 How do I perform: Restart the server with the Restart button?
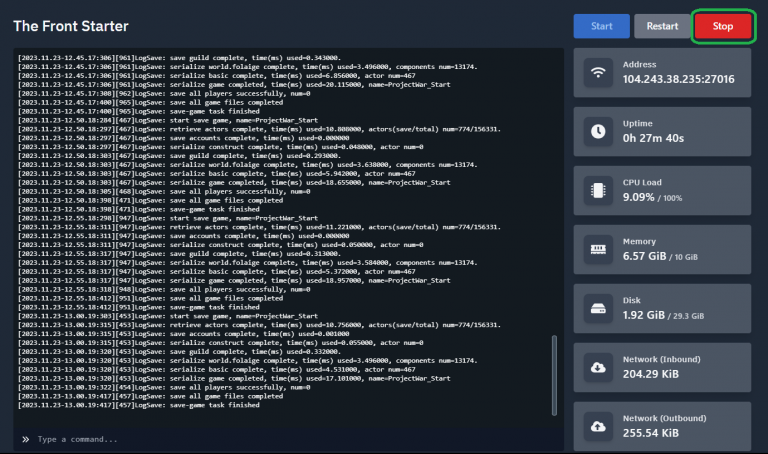(x=661, y=26)
